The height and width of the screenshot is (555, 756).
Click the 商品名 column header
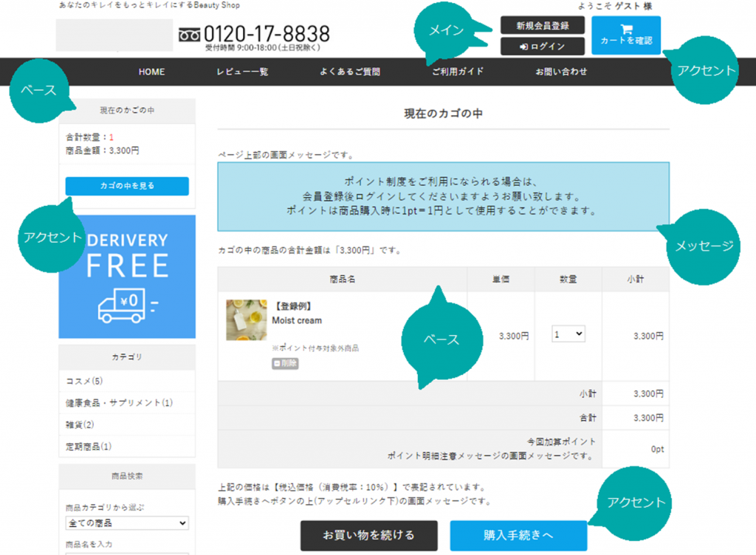[x=343, y=279]
